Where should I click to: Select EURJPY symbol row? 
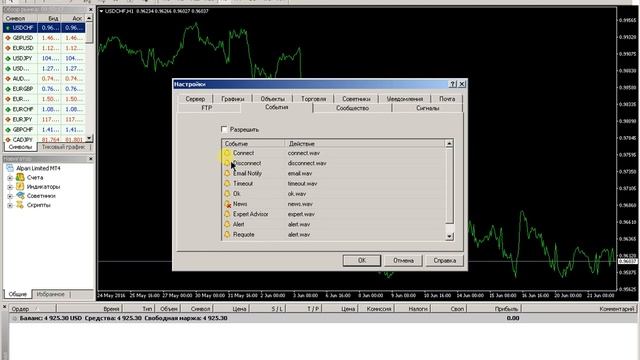(44, 120)
